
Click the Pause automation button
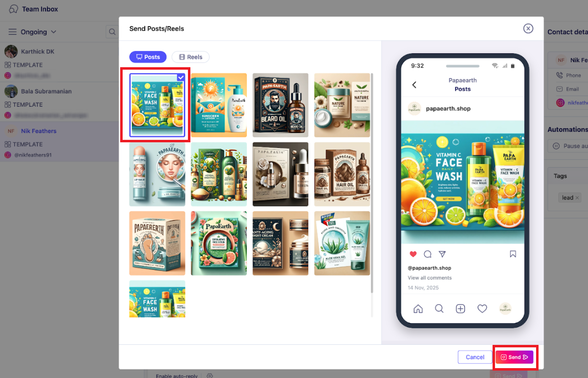point(568,146)
